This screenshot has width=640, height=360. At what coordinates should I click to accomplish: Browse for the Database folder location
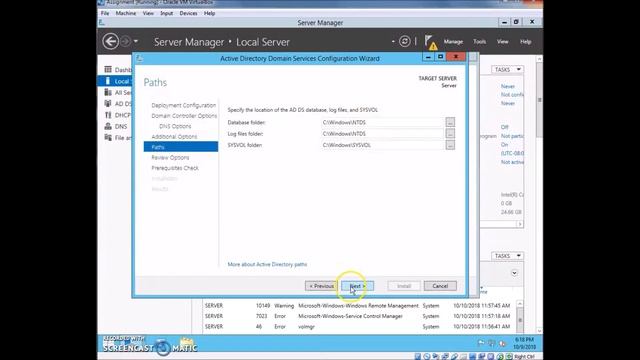pyautogui.click(x=450, y=122)
